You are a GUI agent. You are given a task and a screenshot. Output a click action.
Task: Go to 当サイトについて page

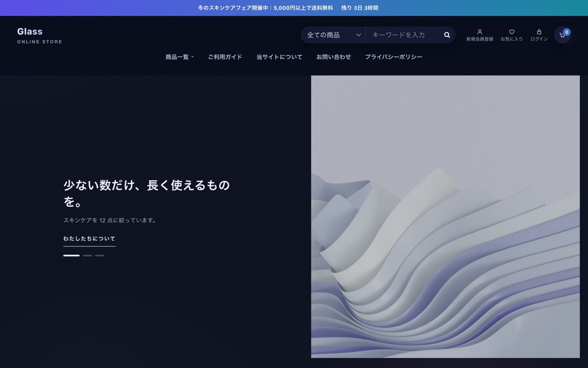click(x=279, y=57)
